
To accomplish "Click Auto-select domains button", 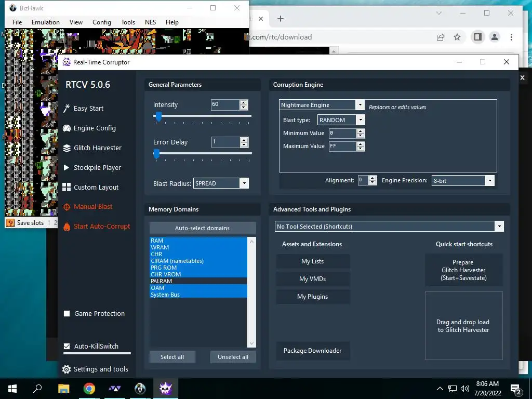I will (x=202, y=228).
